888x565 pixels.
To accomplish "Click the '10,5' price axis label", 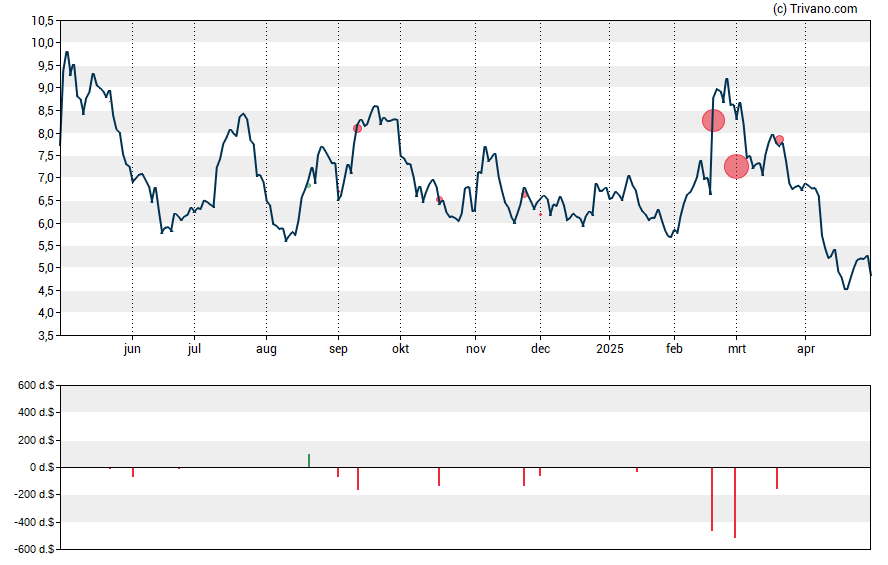I will [42, 21].
